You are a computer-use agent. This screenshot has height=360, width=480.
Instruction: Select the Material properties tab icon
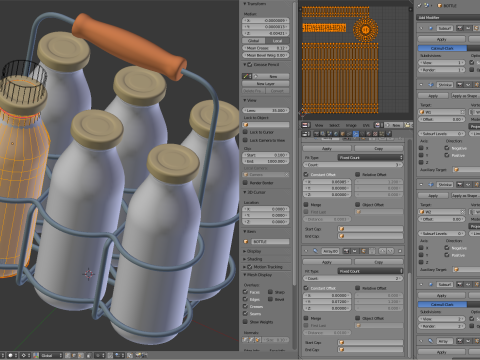point(369,134)
